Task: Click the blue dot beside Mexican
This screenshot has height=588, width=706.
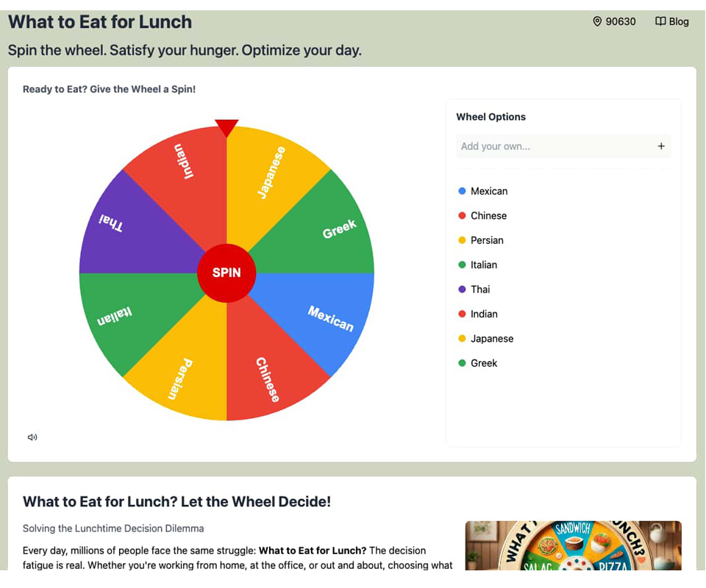Action: (x=463, y=191)
